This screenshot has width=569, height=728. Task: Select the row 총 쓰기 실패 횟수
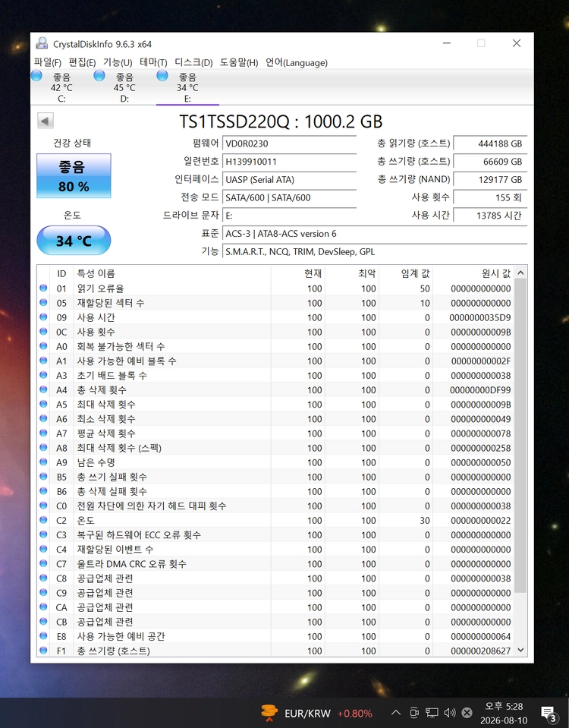(275, 477)
